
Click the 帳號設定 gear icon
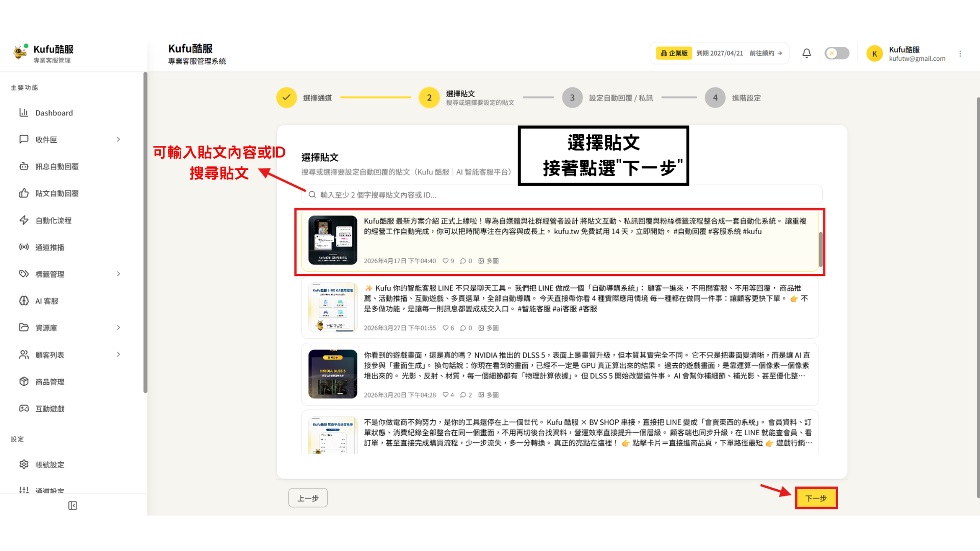pyautogui.click(x=23, y=464)
